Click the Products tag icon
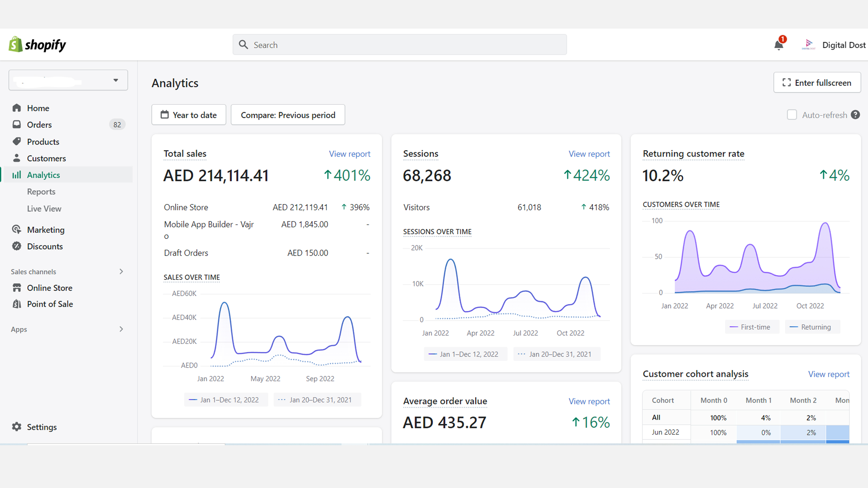The image size is (868, 488). pyautogui.click(x=17, y=141)
